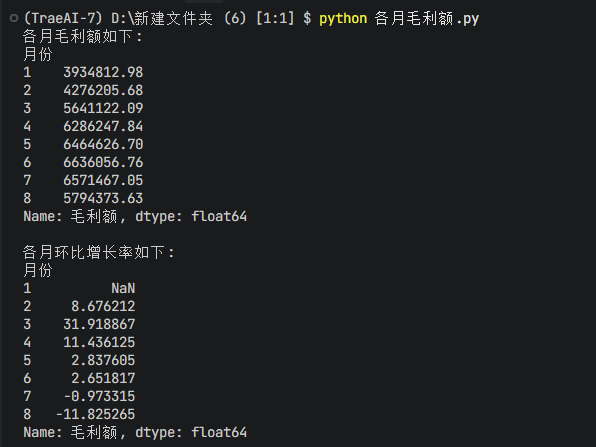Click the growth rate 8.676212
The image size is (596, 447).
(x=103, y=306)
